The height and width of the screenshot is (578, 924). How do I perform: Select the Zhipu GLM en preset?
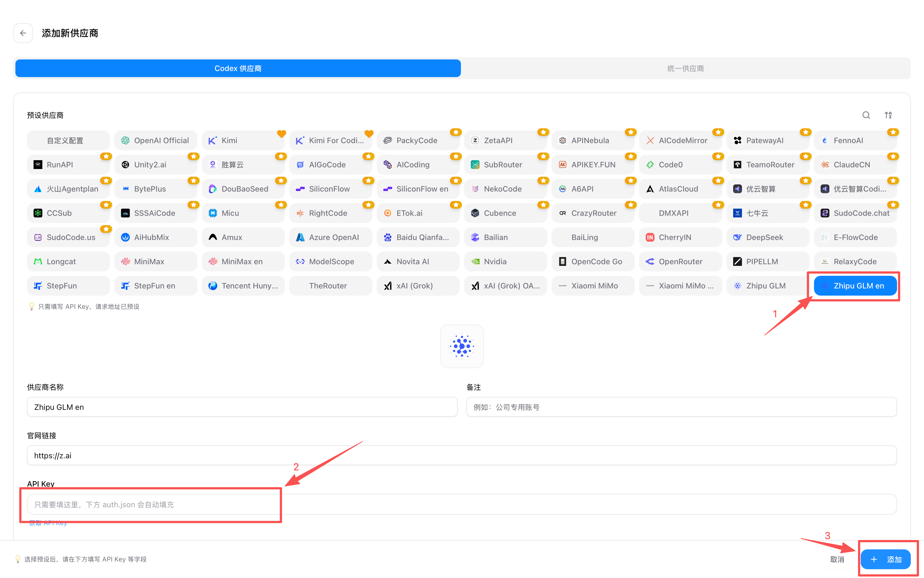[855, 286]
